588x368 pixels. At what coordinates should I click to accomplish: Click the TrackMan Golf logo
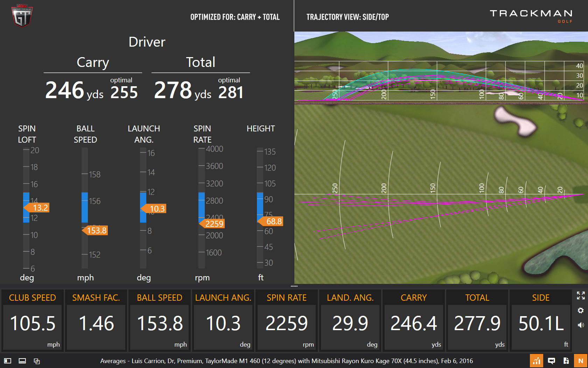click(x=531, y=16)
